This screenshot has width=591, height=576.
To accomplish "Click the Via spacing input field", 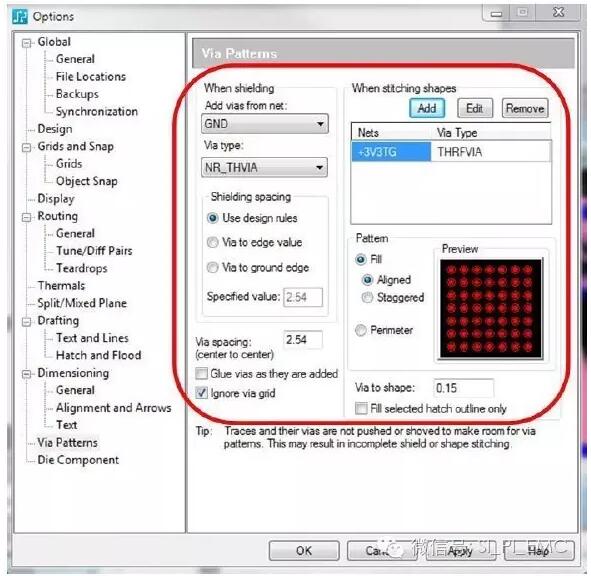I will 303,340.
